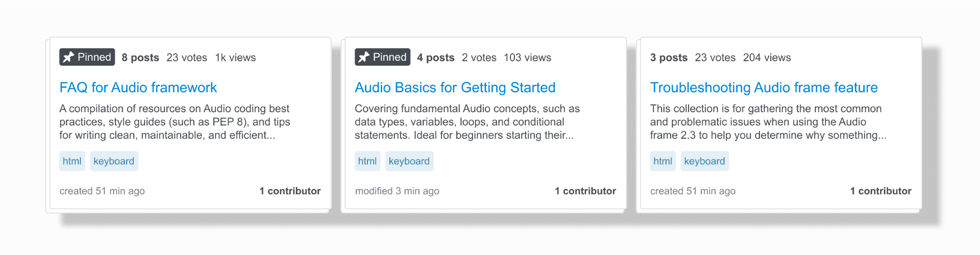Image resolution: width=980 pixels, height=255 pixels.
Task: Select keyboard tag on FAQ card
Action: pyautogui.click(x=114, y=161)
